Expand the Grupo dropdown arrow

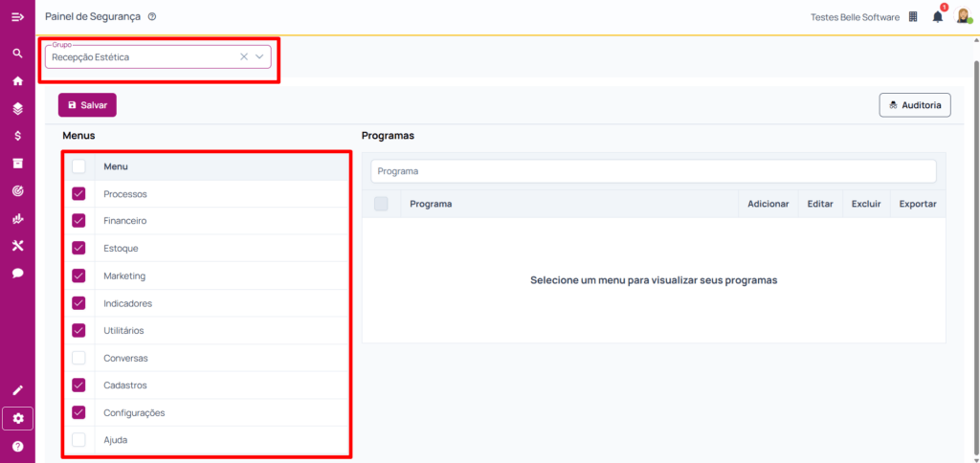pos(259,57)
